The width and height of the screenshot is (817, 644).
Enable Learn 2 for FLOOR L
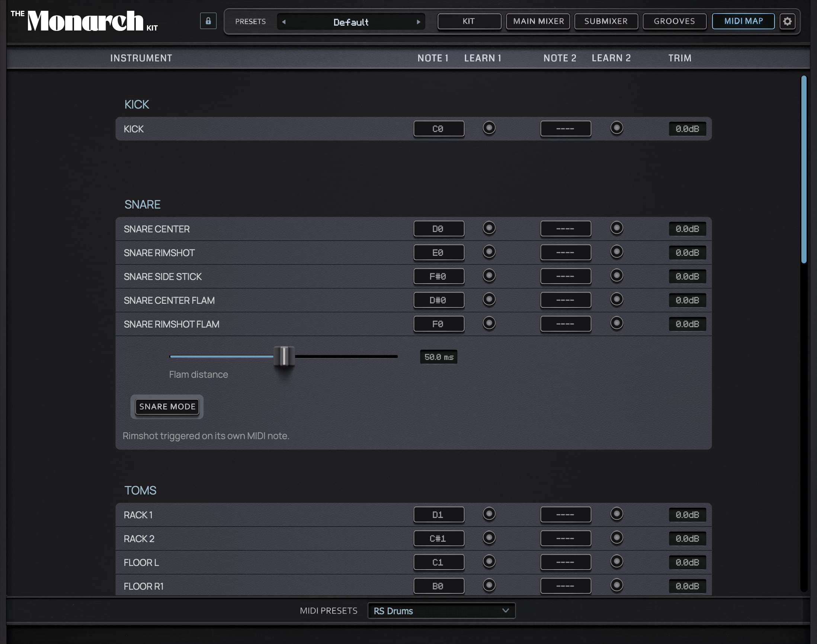(x=616, y=561)
